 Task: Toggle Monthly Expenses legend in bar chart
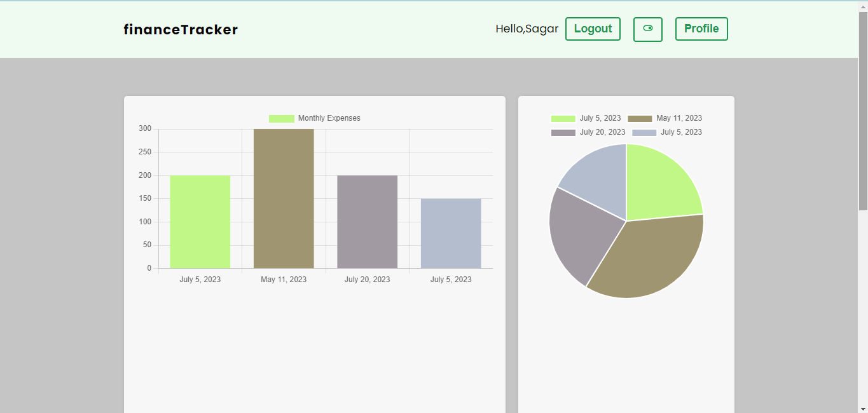point(281,119)
